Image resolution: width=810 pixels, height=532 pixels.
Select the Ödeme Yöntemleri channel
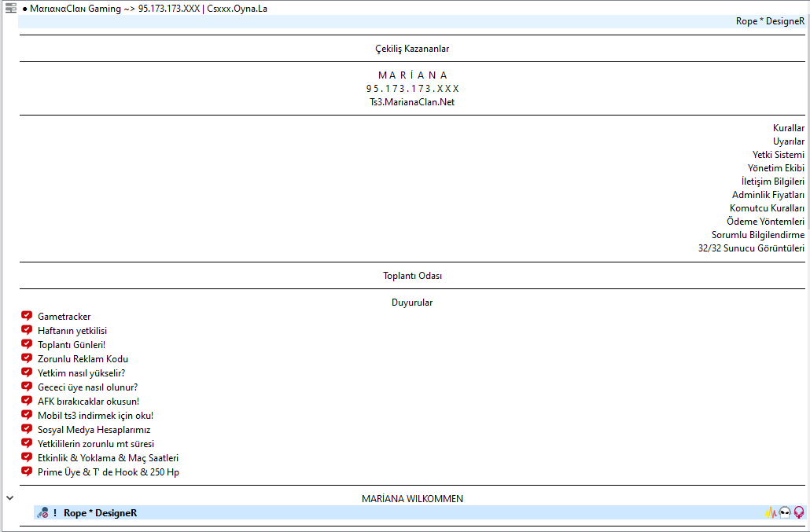tap(766, 222)
